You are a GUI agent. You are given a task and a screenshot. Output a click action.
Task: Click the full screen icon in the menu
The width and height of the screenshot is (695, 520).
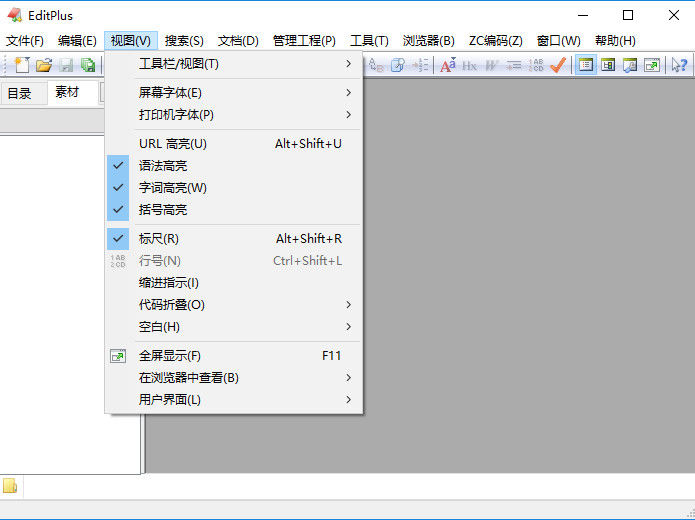(x=118, y=356)
